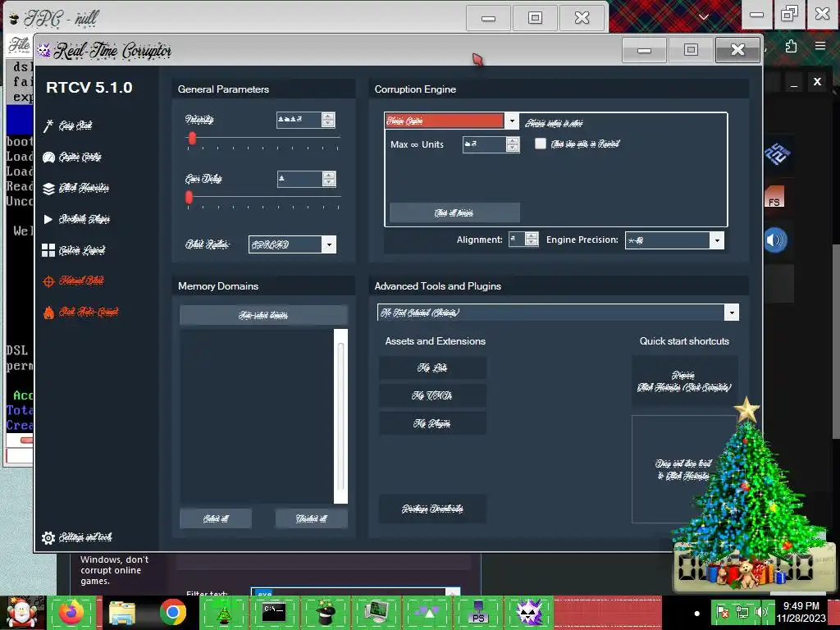Increase Intensity with the up stepper arrow
Image resolution: width=840 pixels, height=630 pixels.
[328, 116]
